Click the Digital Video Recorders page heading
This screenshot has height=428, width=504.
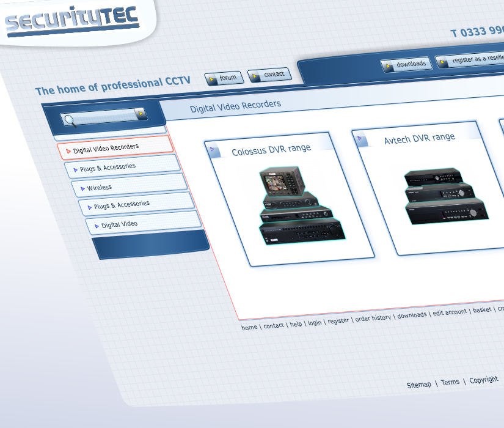pyautogui.click(x=235, y=106)
